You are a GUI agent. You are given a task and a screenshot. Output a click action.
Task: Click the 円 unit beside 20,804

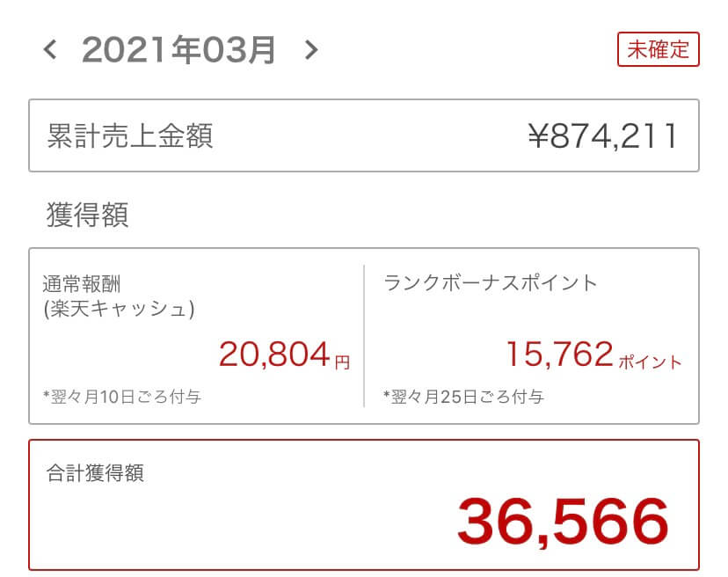point(342,361)
